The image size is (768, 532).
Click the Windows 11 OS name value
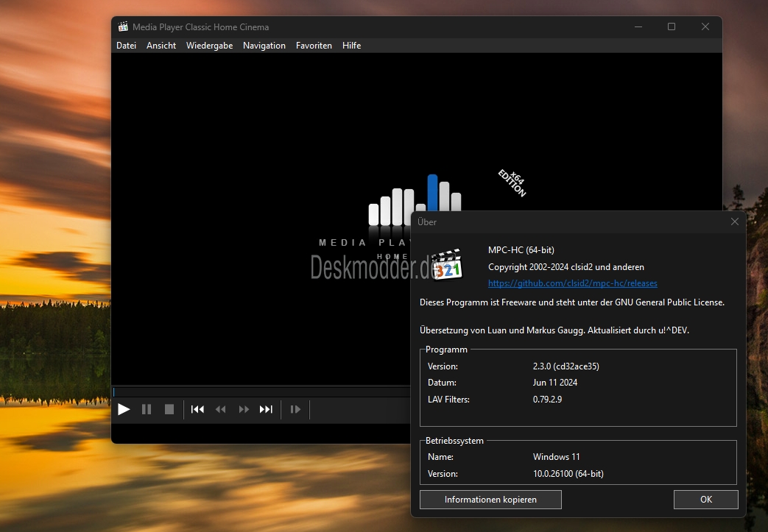[556, 457]
